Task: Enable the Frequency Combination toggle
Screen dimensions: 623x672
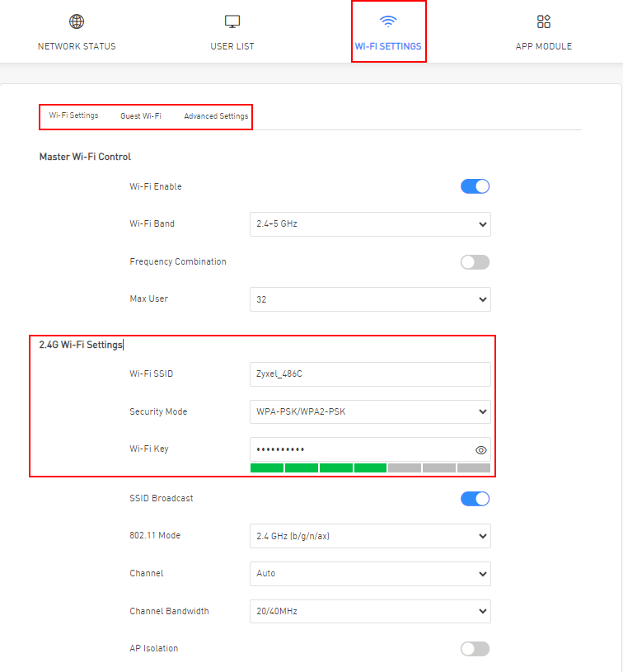Action: [x=475, y=262]
